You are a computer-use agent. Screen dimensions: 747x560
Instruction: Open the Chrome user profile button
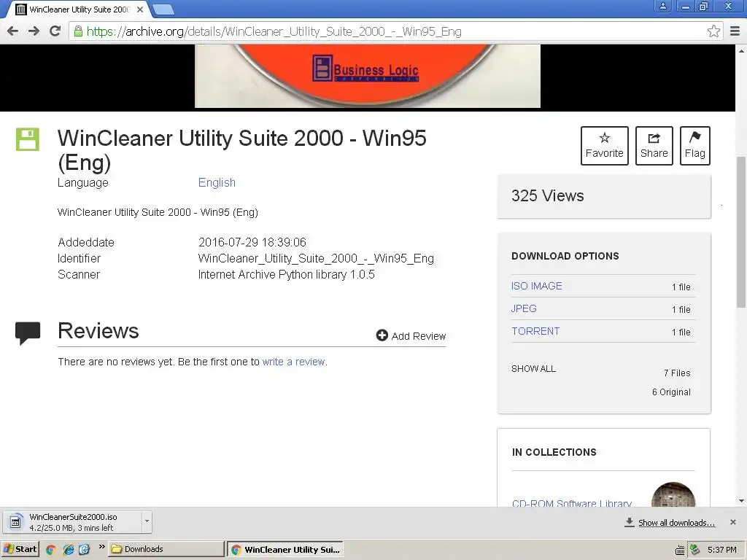(662, 6)
